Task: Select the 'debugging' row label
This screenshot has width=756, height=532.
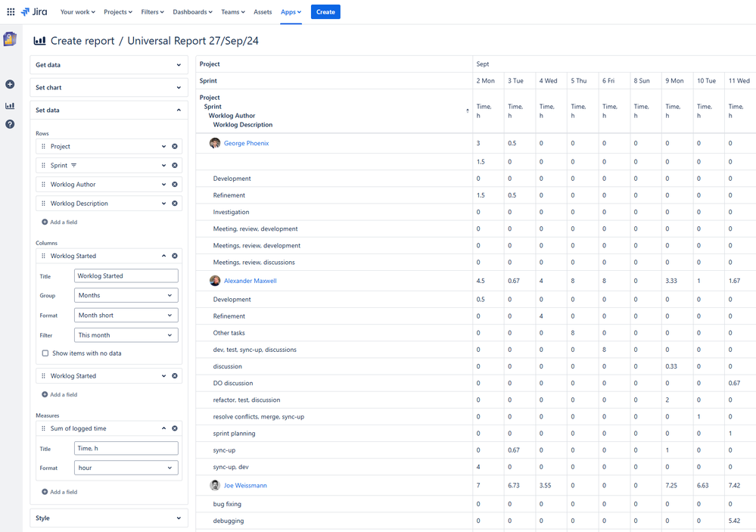Action: pos(229,521)
